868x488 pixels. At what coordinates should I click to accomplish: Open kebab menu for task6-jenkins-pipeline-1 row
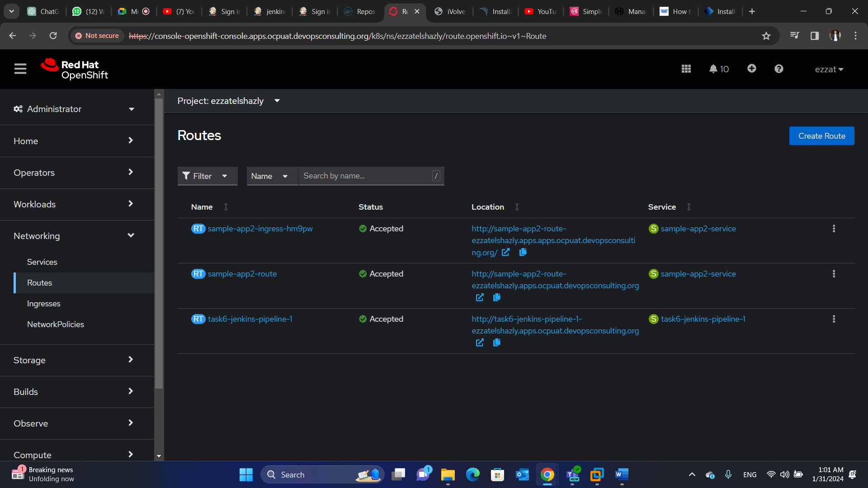coord(834,319)
